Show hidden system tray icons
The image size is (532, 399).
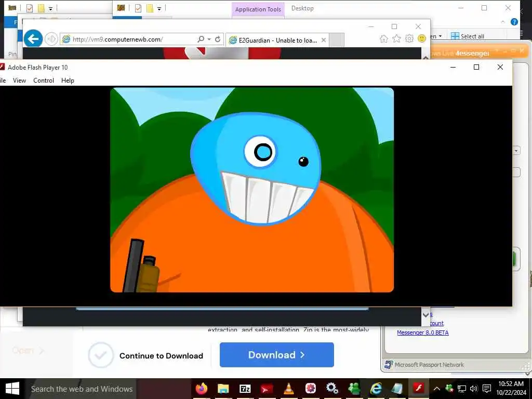pyautogui.click(x=436, y=389)
